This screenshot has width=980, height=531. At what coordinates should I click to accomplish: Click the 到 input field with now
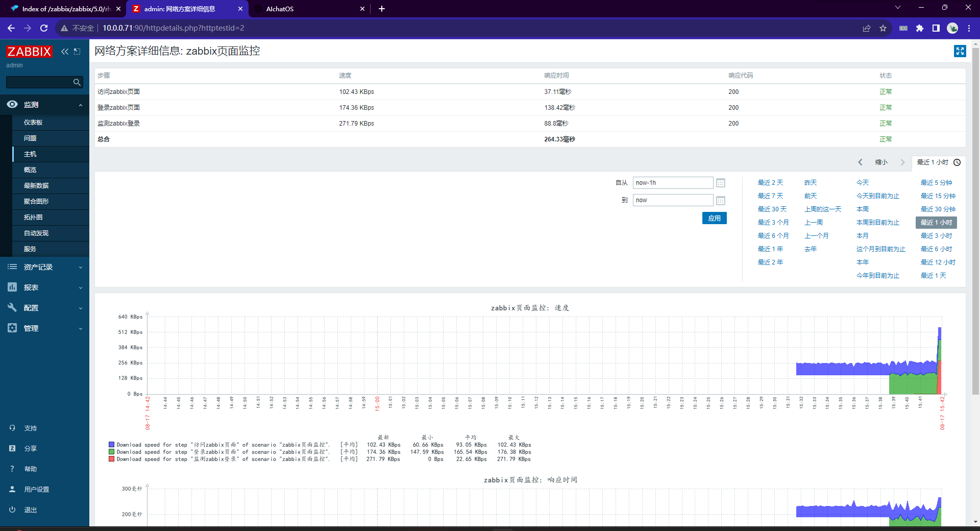[x=673, y=200]
